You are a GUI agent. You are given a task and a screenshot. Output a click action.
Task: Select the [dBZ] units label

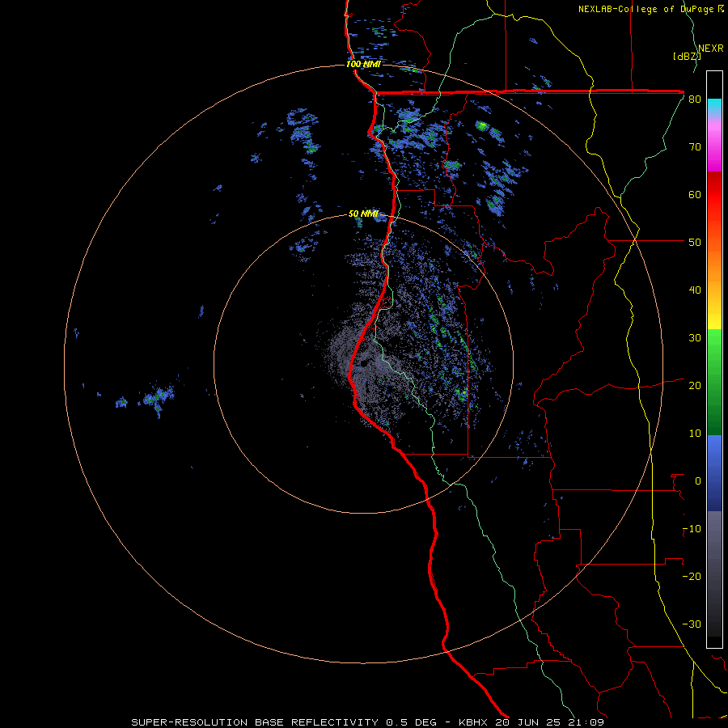tap(687, 56)
